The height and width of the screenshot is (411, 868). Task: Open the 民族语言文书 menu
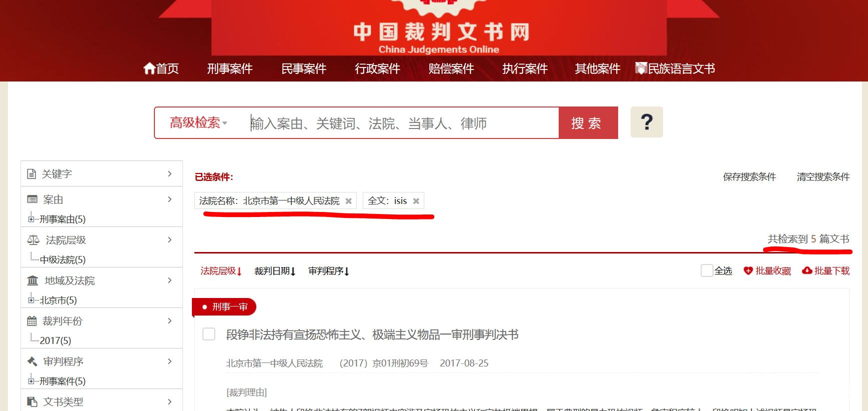(x=682, y=68)
